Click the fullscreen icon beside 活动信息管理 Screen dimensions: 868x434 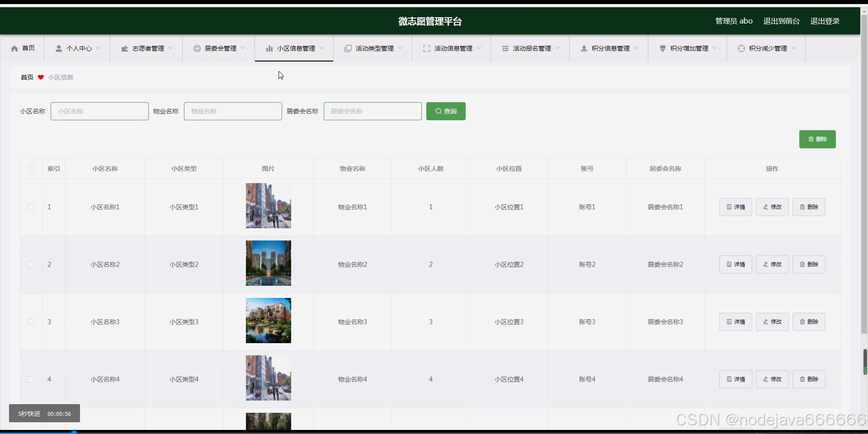(427, 48)
